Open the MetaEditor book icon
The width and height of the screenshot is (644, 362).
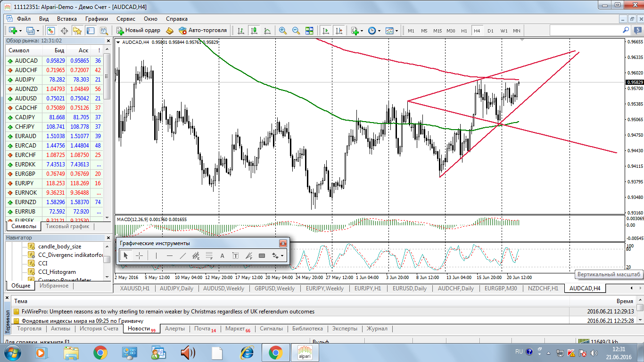coord(170,31)
